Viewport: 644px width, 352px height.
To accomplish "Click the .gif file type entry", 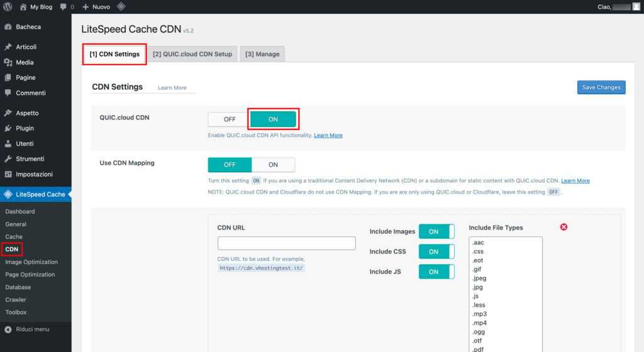I will tap(477, 269).
